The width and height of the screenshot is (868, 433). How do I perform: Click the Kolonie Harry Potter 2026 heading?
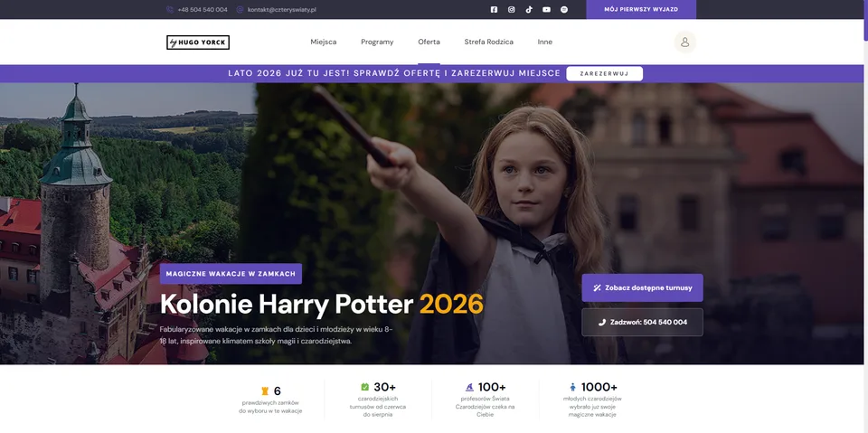(322, 304)
